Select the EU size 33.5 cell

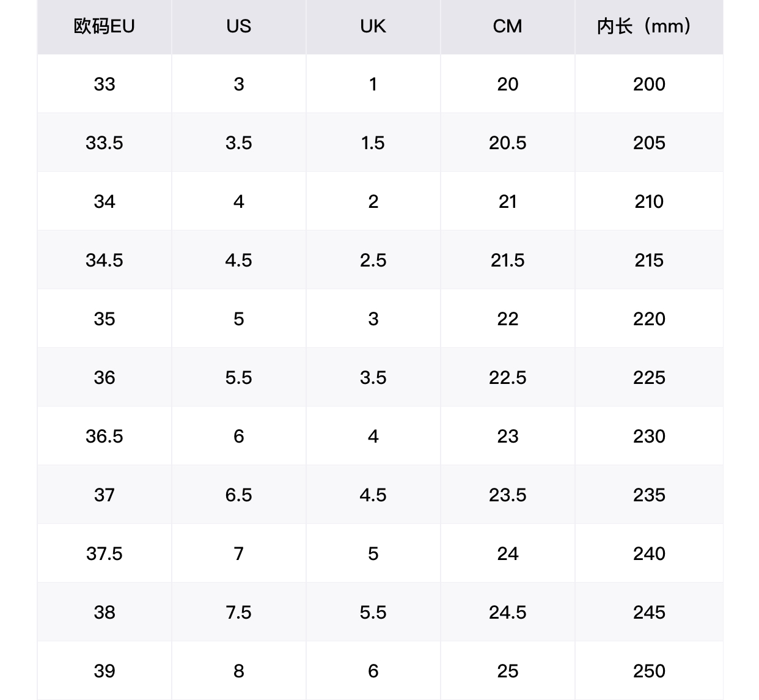pos(104,142)
